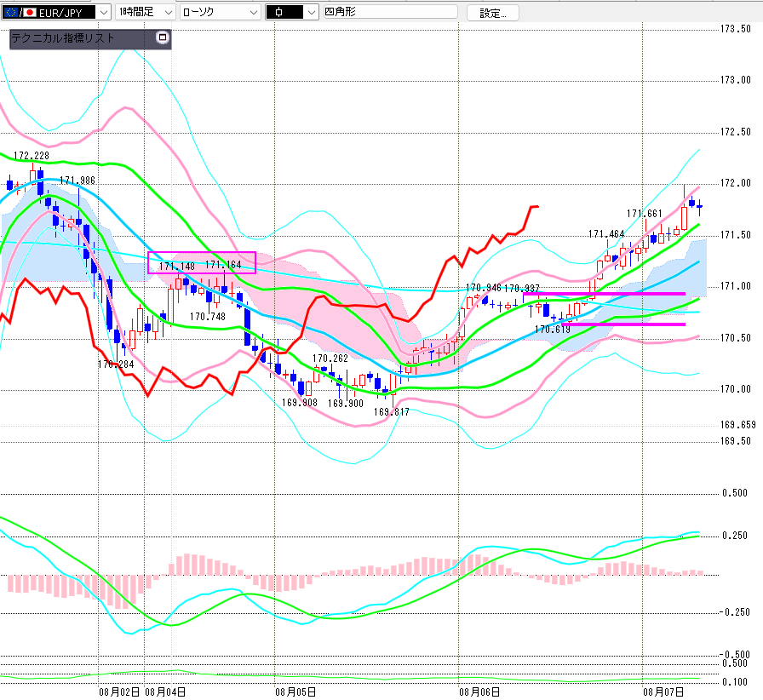Click the 173.50 price axis value
Screen dimensions: 763x700
tap(736, 29)
